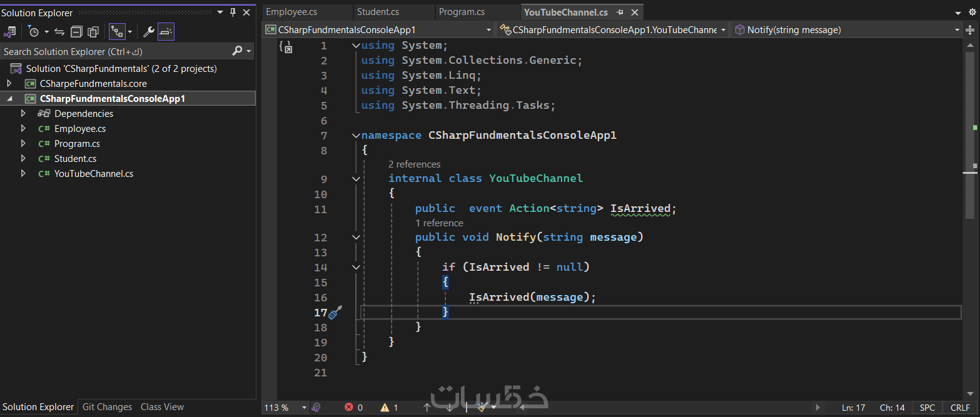Screen dimensions: 980x417
Task: Click the yellow warnings count icon
Action: 385,408
